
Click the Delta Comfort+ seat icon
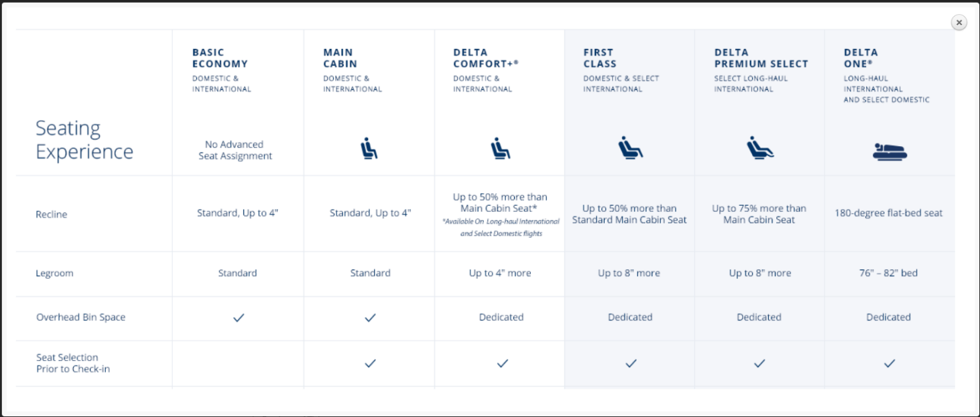tap(499, 148)
